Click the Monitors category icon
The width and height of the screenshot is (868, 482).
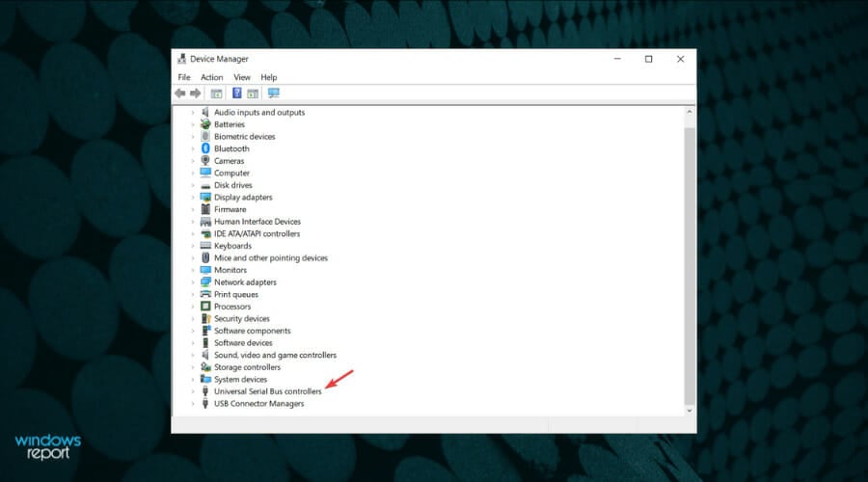tap(205, 270)
